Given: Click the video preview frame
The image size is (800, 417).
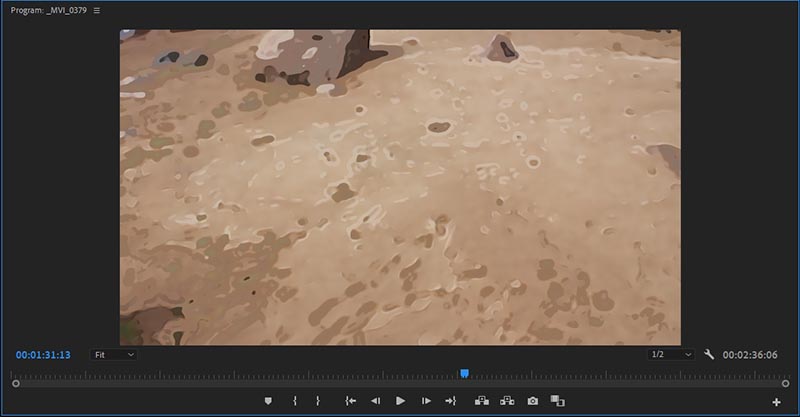Looking at the screenshot, I should pyautogui.click(x=400, y=187).
